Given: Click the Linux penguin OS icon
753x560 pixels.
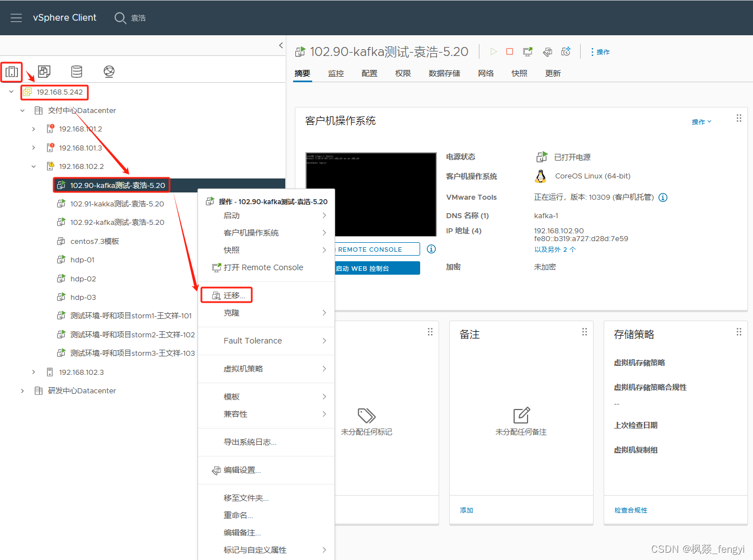Looking at the screenshot, I should pyautogui.click(x=540, y=176).
